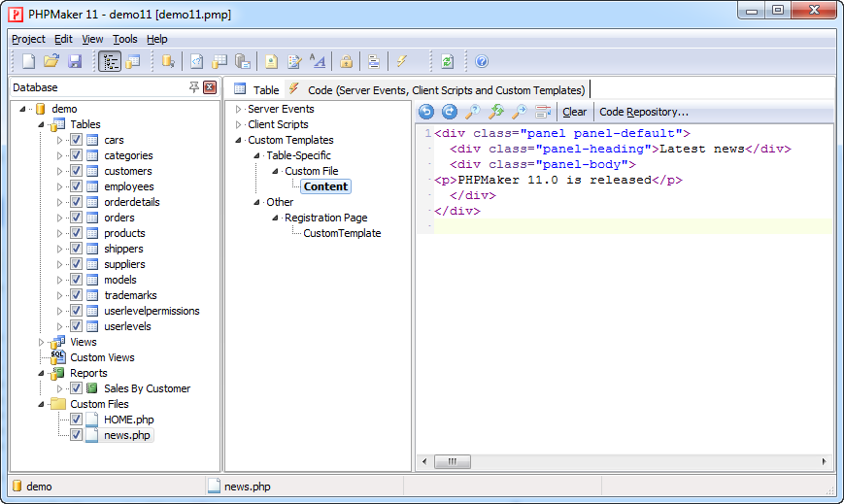Close the Database panel with red X
The width and height of the screenshot is (844, 504).
point(210,87)
